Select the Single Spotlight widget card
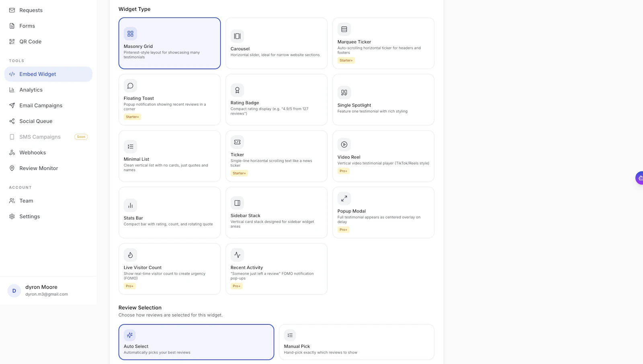Viewport: 643px width, 364px height. [383, 100]
